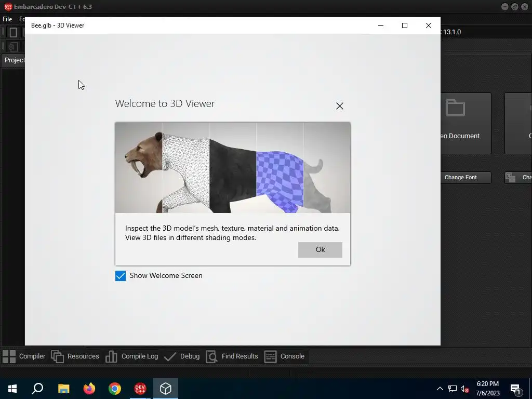Click taskbar clock showing 6:20 PM
The image size is (532, 399).
(x=487, y=389)
